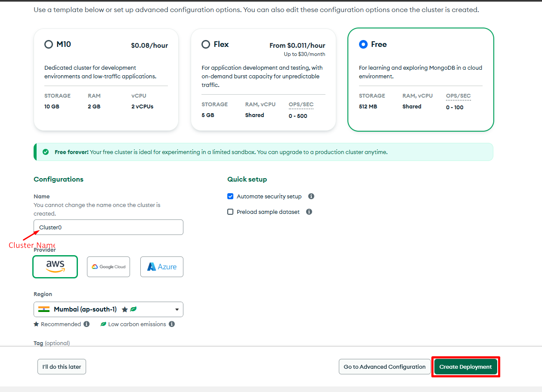Enable Preload sample dataset checkbox
Screen dimensions: 542x392
[x=230, y=212]
